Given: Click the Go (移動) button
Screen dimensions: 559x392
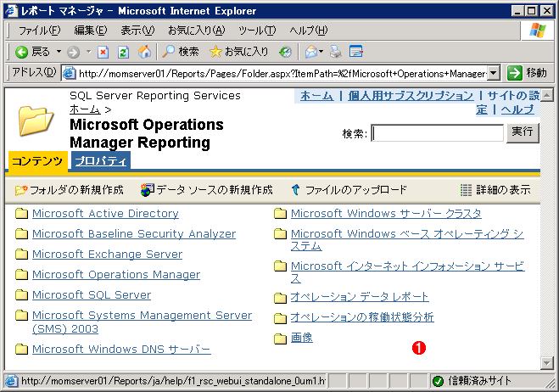Looking at the screenshot, I should pyautogui.click(x=527, y=73).
